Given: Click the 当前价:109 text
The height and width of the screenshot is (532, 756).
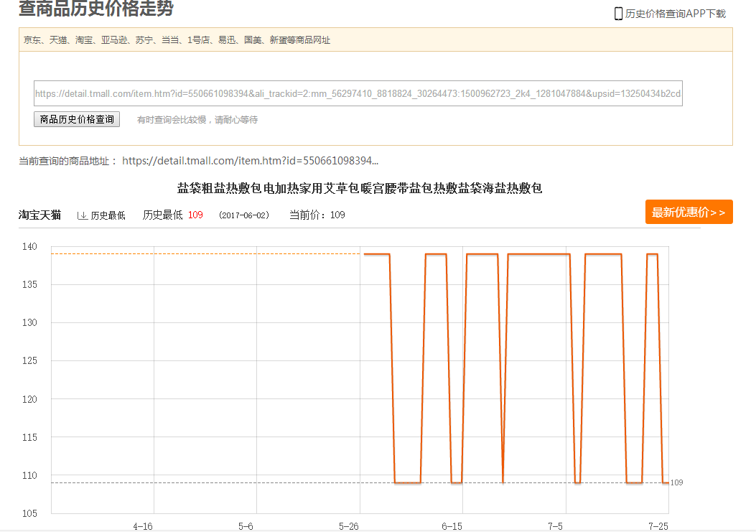Looking at the screenshot, I should (x=317, y=215).
